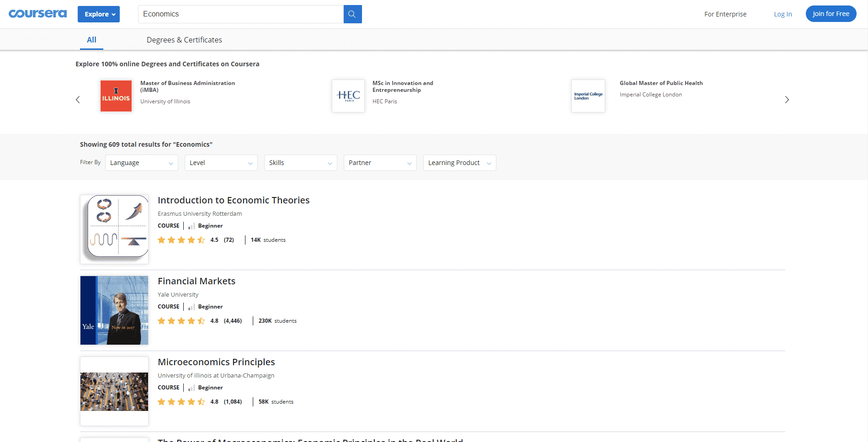The image size is (868, 442).
Task: Click 'Showing 609 total results' text
Action: [x=146, y=144]
